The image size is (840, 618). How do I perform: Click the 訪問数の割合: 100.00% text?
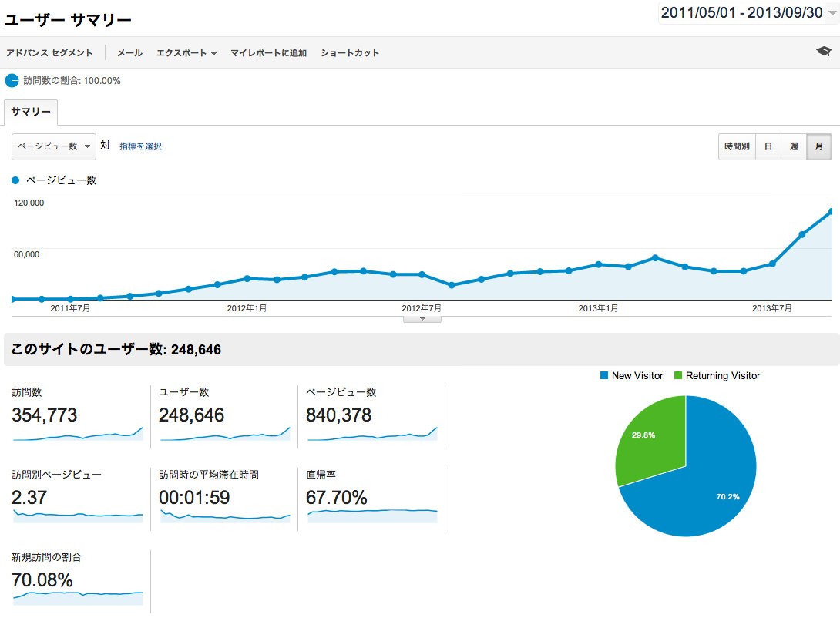click(72, 81)
